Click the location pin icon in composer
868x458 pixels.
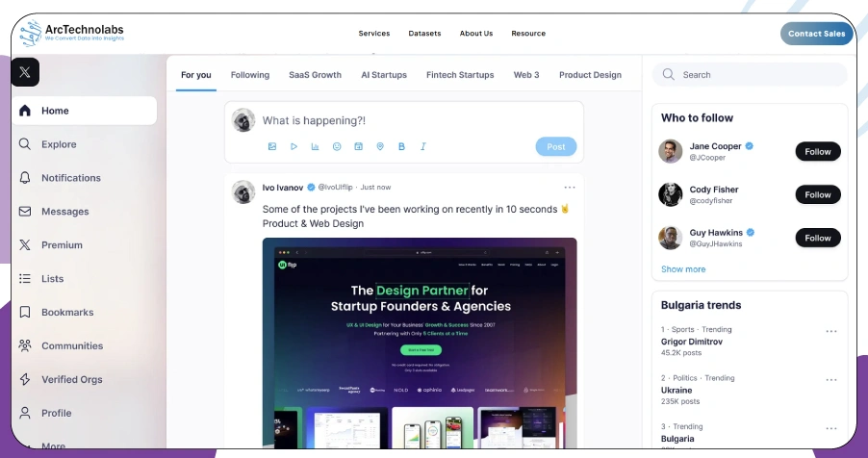(x=380, y=147)
